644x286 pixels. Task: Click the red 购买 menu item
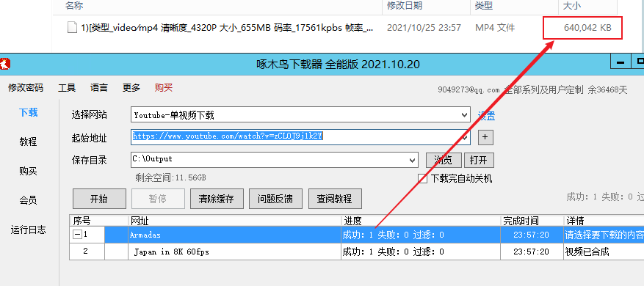pyautogui.click(x=164, y=87)
